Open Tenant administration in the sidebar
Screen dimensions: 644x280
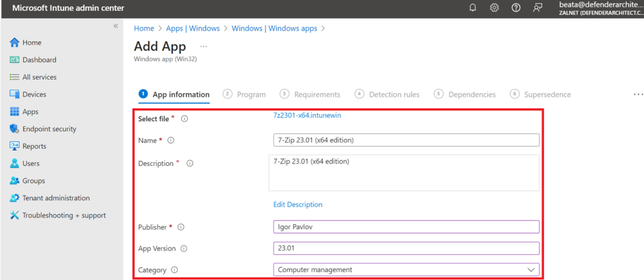56,198
